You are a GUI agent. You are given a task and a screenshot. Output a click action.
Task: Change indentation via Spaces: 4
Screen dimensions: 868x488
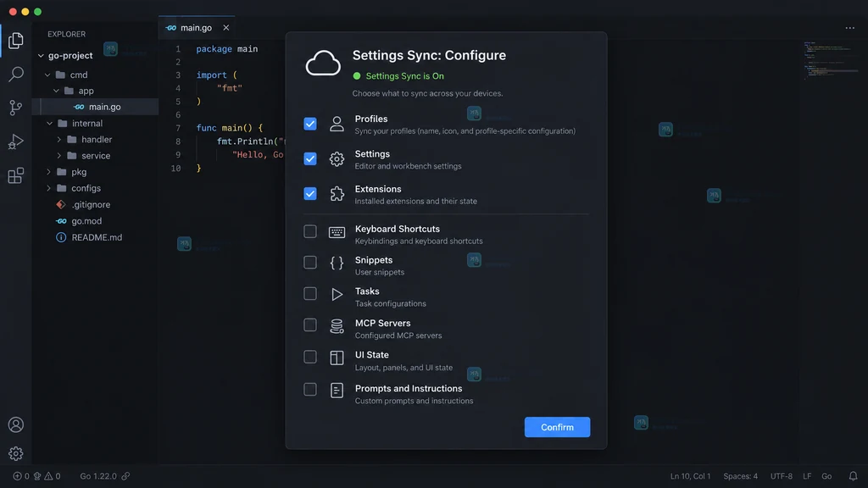point(740,476)
